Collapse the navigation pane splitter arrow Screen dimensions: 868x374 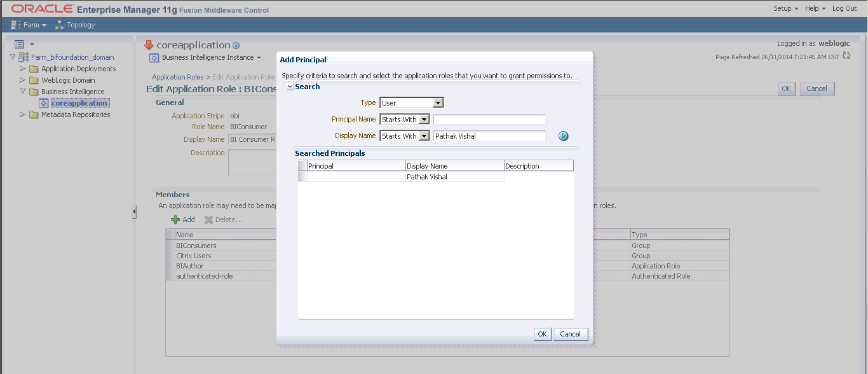click(134, 212)
